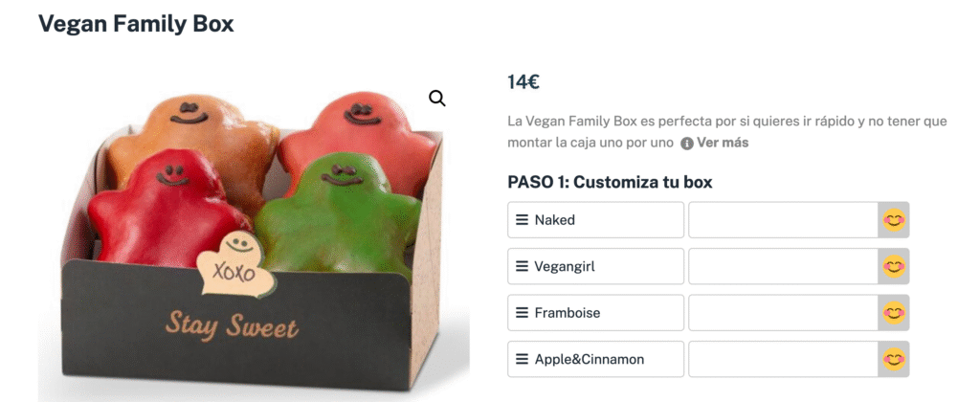
Task: Click the smiley emoji in the Apple&Cinnamon row
Action: [x=894, y=359]
